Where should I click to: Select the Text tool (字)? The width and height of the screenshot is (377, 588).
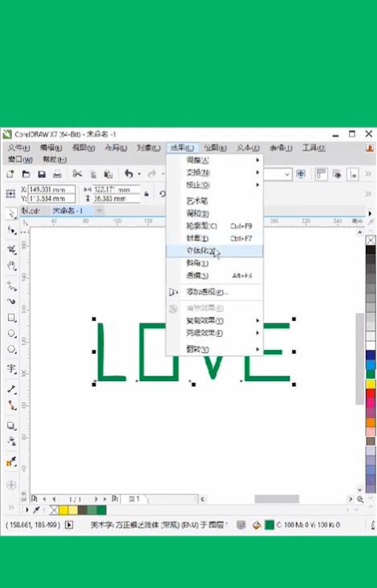click(x=11, y=369)
